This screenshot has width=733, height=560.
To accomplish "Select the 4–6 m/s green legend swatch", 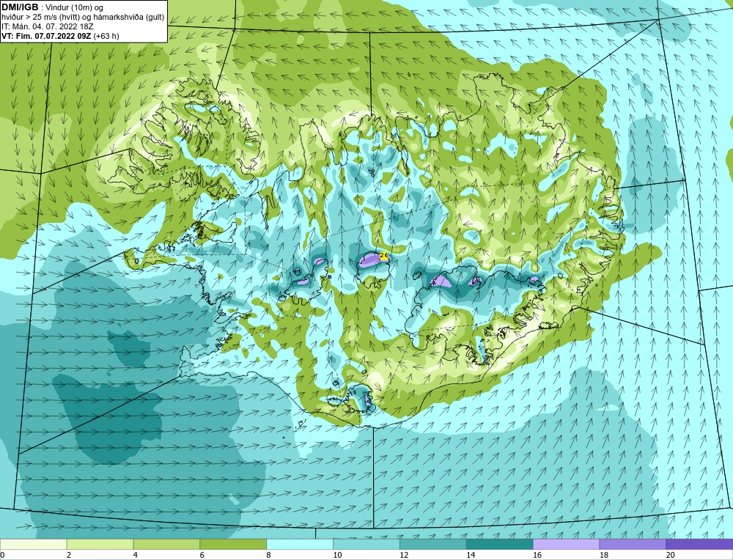I will [x=166, y=544].
